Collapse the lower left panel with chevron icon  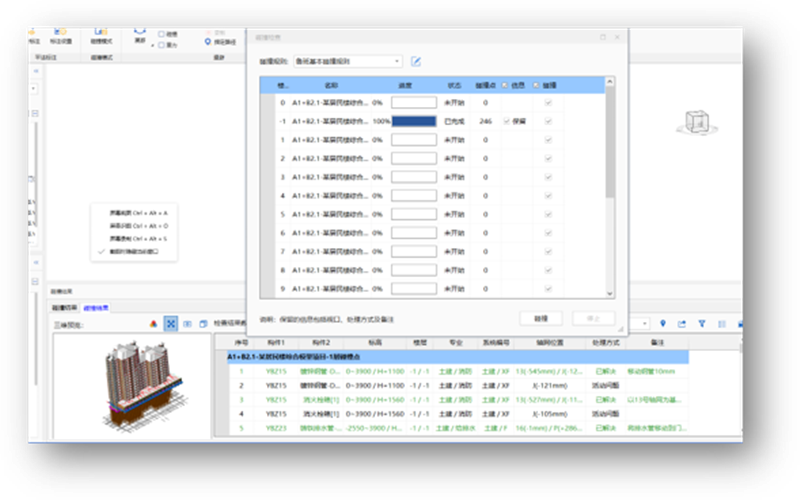[36, 262]
